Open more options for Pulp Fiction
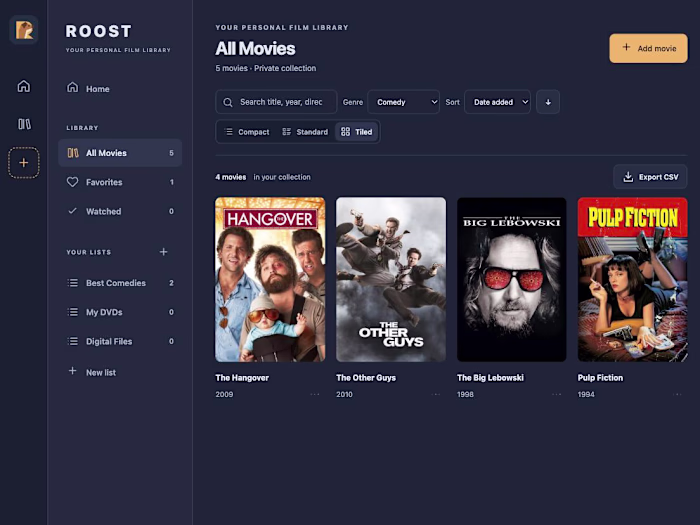The width and height of the screenshot is (700, 525). coord(678,394)
